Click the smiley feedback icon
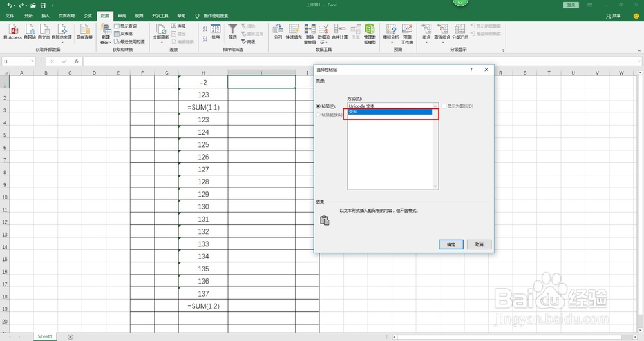 click(636, 16)
